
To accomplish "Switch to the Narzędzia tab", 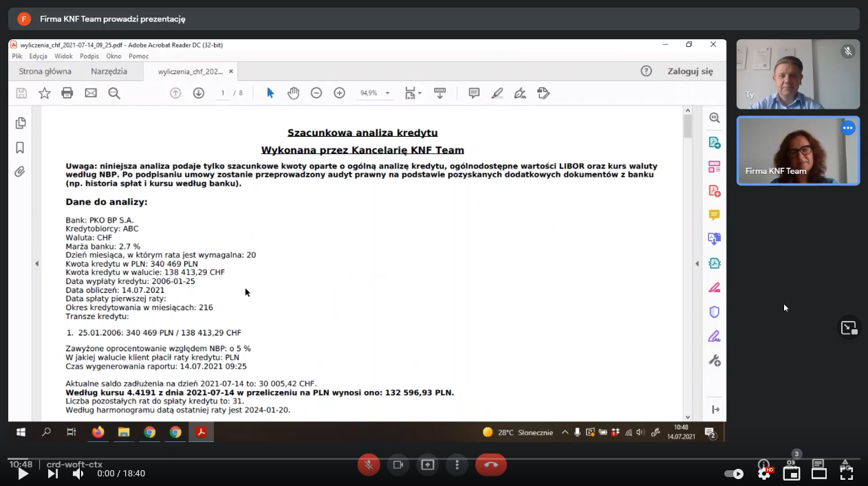I will coord(109,71).
